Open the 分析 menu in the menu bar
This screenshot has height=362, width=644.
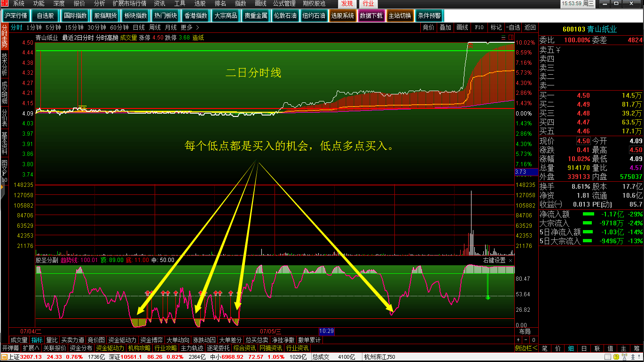pos(99,3)
